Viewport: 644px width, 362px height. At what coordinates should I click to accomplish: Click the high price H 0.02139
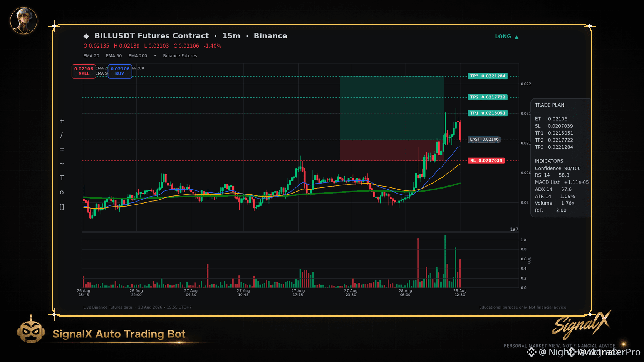tap(127, 46)
